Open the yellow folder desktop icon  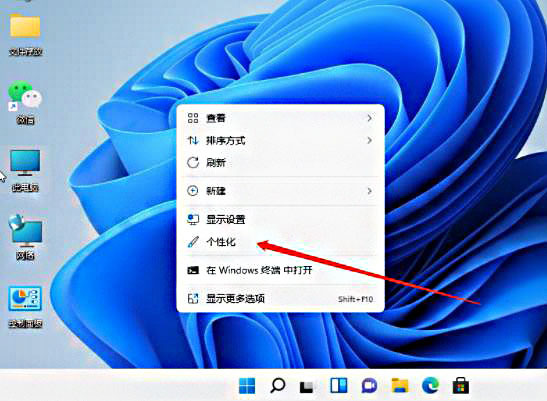(25, 26)
